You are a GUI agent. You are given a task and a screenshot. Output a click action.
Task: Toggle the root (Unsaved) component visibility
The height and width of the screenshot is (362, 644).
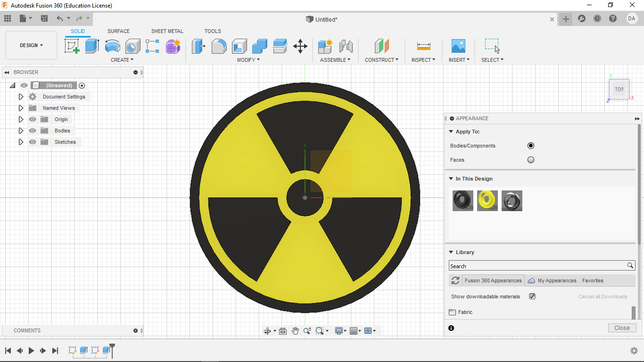pyautogui.click(x=24, y=85)
